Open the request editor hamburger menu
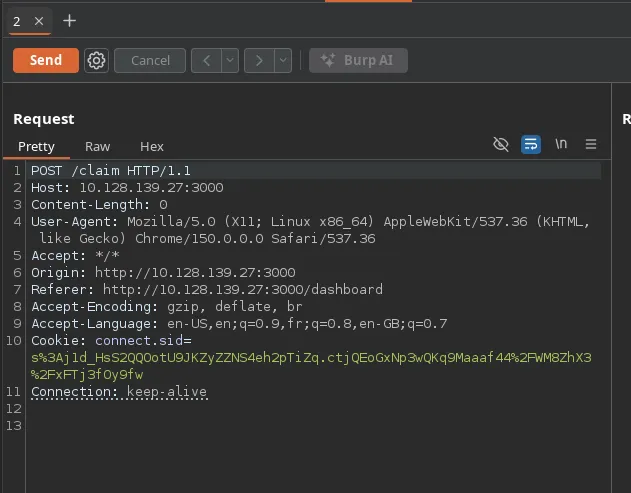The image size is (631, 493). [x=591, y=144]
